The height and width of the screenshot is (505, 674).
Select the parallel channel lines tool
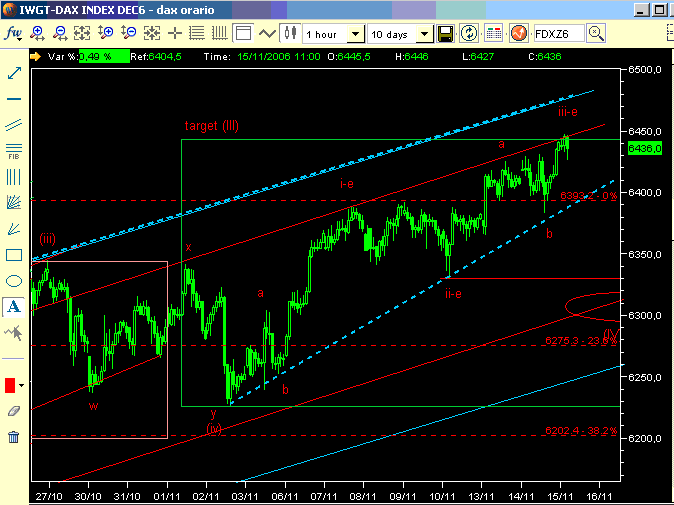[14, 125]
